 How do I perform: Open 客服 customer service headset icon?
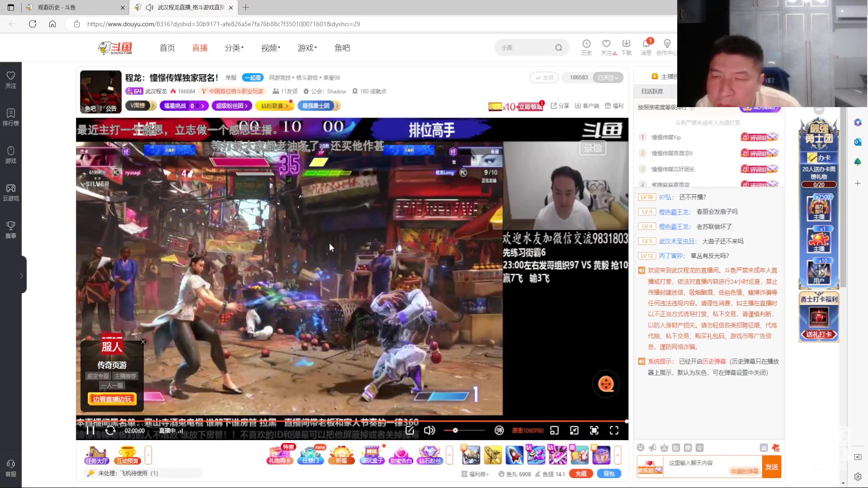(11, 468)
